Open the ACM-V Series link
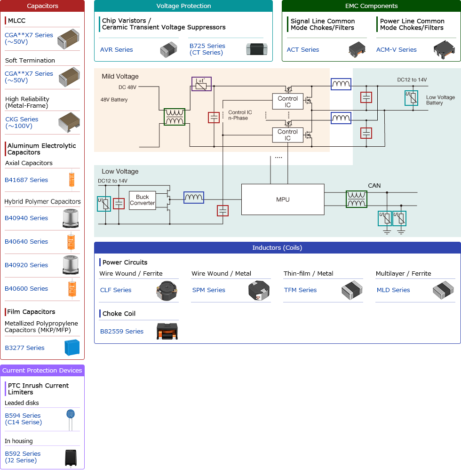461x476 pixels. [397, 49]
